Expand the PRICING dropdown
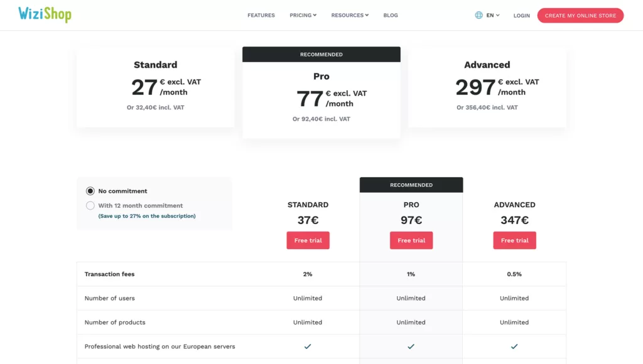The width and height of the screenshot is (643, 364). (303, 15)
